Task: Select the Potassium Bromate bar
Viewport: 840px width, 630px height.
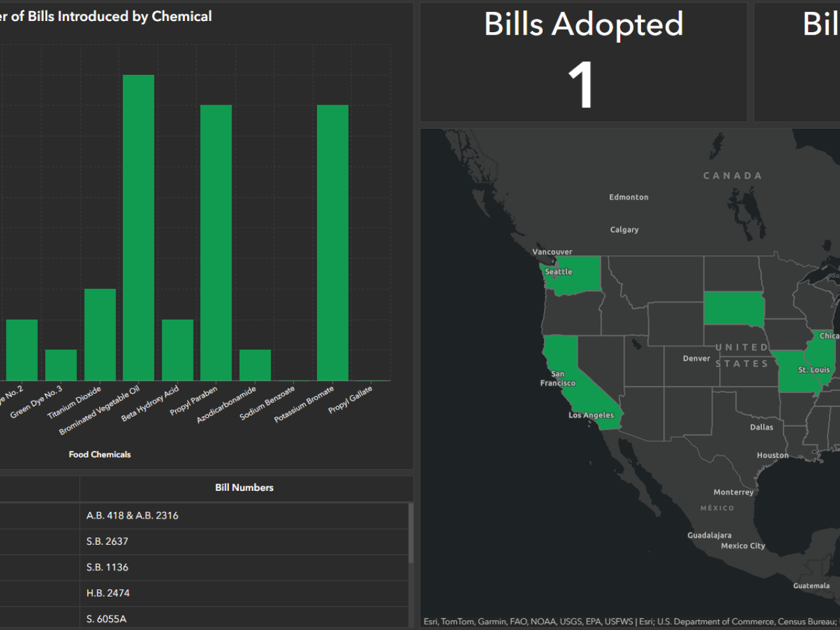Action: [x=333, y=243]
